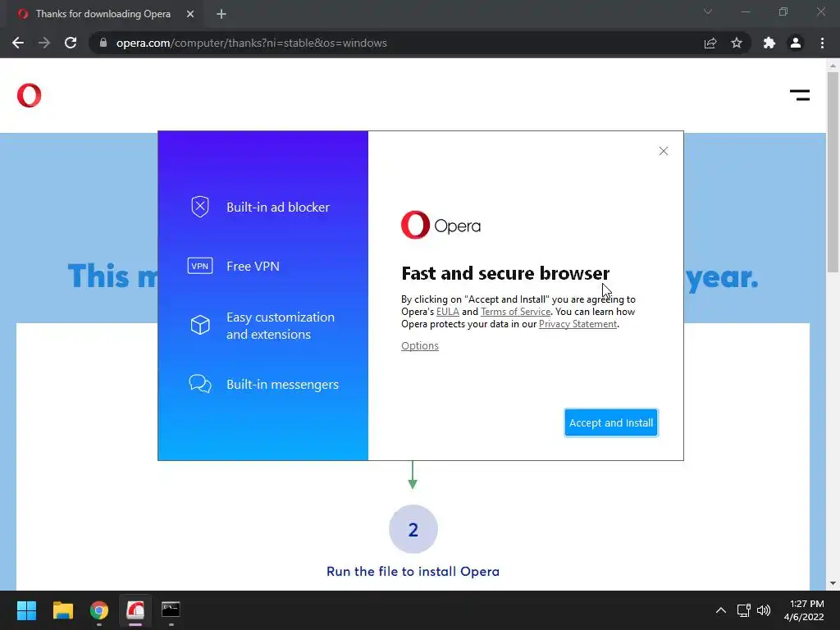Open a new browser tab
The height and width of the screenshot is (630, 840).
pyautogui.click(x=221, y=14)
